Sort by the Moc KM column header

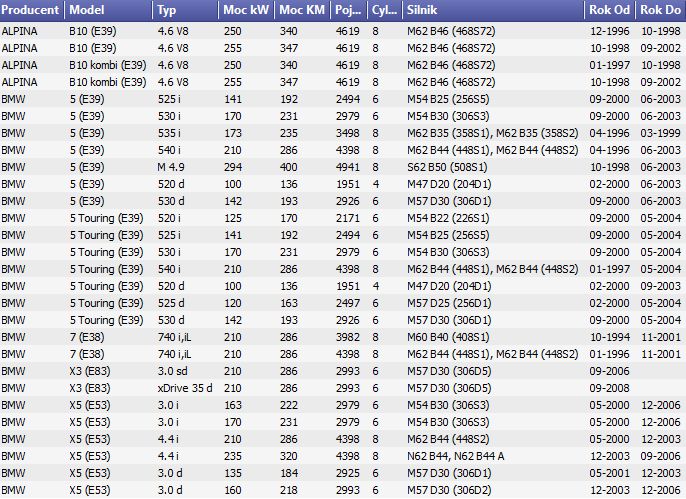[x=302, y=10]
